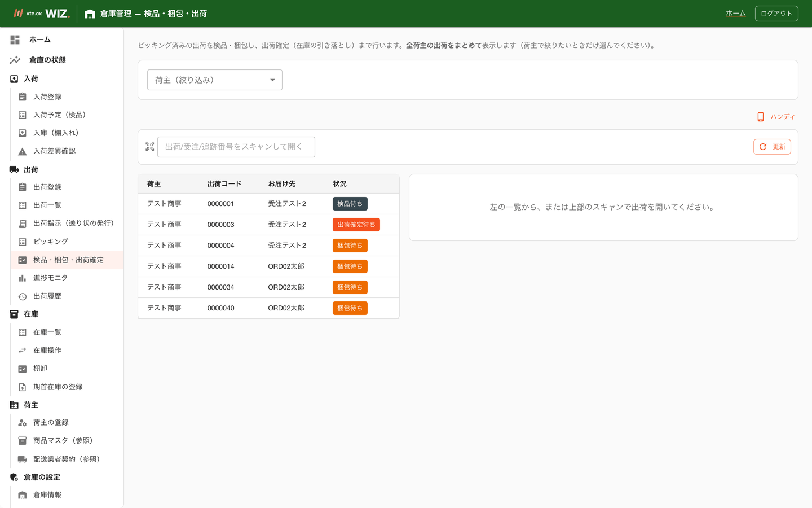
Task: Click the 棚卸 checklist icon
Action: click(23, 369)
